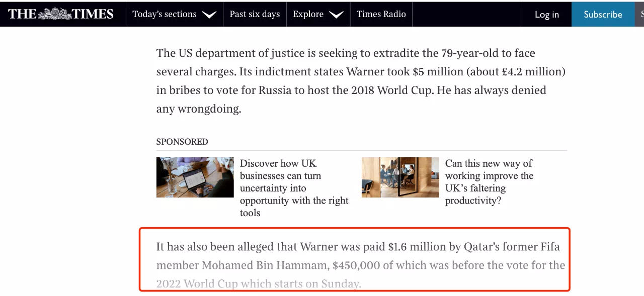Open the Today's sections menu label
The height and width of the screenshot is (296, 644).
(165, 14)
